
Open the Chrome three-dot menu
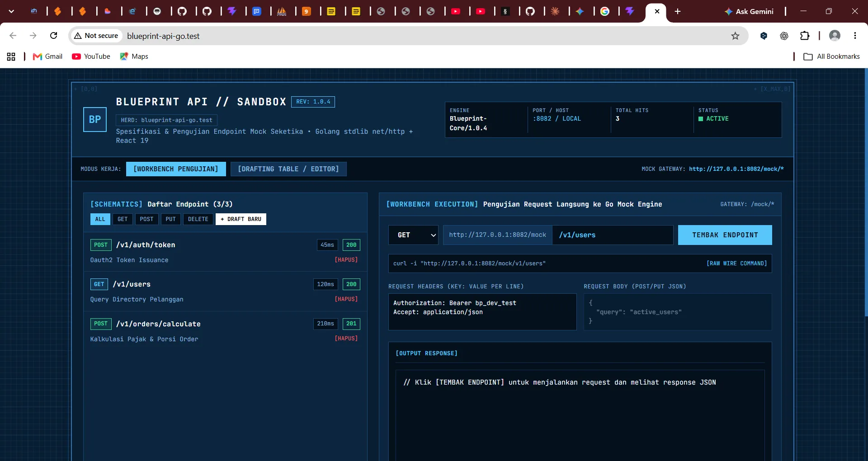pyautogui.click(x=855, y=36)
